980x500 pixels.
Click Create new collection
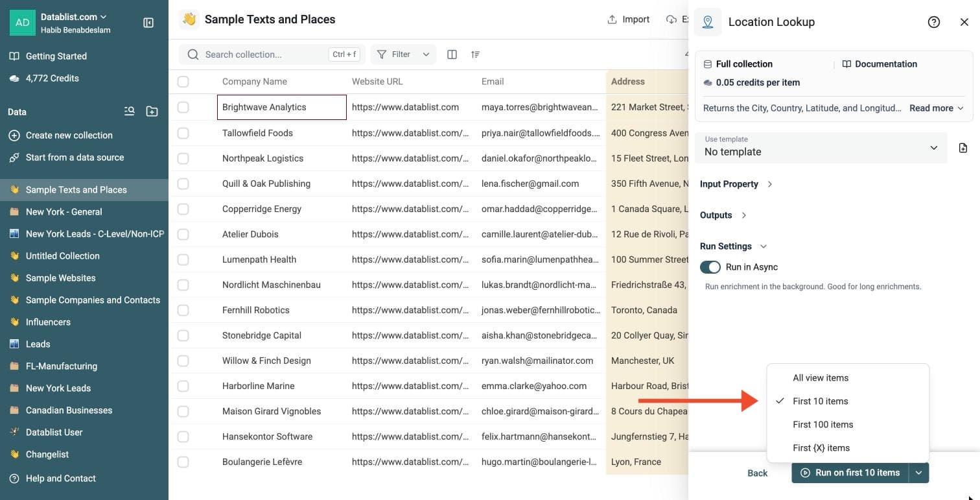coord(61,136)
